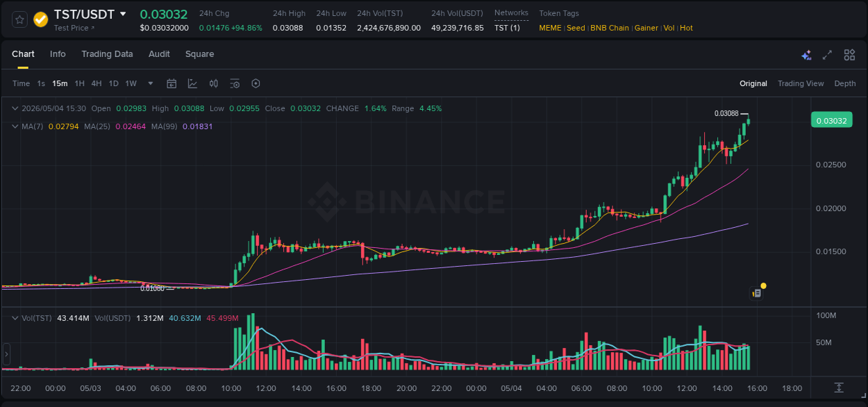Image resolution: width=868 pixels, height=407 pixels.
Task: Open the Square tab
Action: (x=199, y=54)
